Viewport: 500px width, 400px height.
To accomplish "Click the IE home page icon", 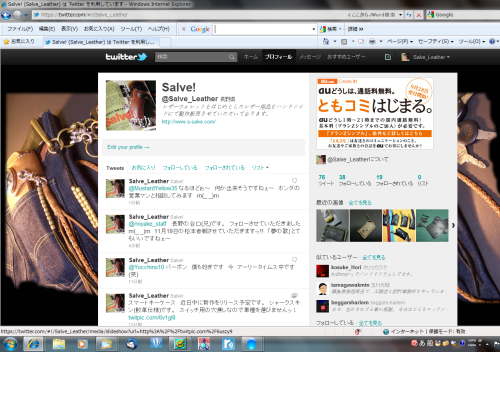I will (326, 42).
